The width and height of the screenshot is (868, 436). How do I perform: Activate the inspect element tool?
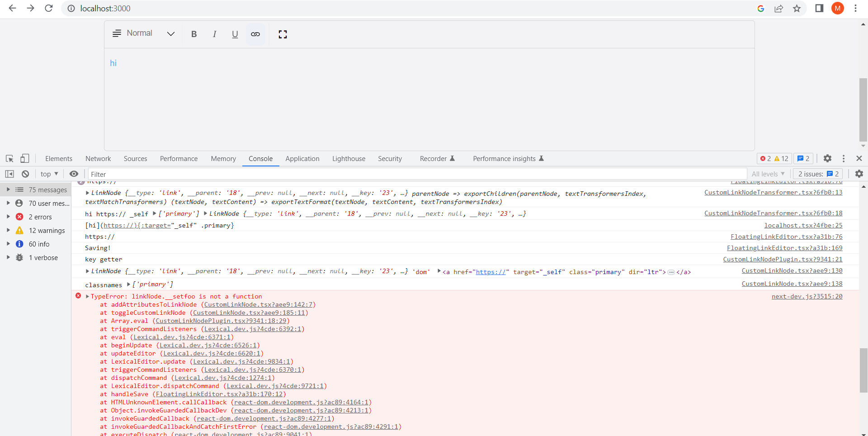(x=9, y=159)
